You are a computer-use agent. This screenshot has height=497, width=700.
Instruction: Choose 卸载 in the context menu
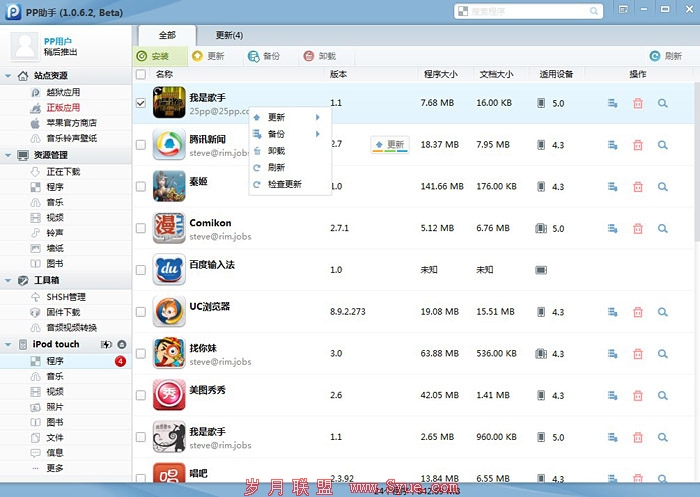290,151
